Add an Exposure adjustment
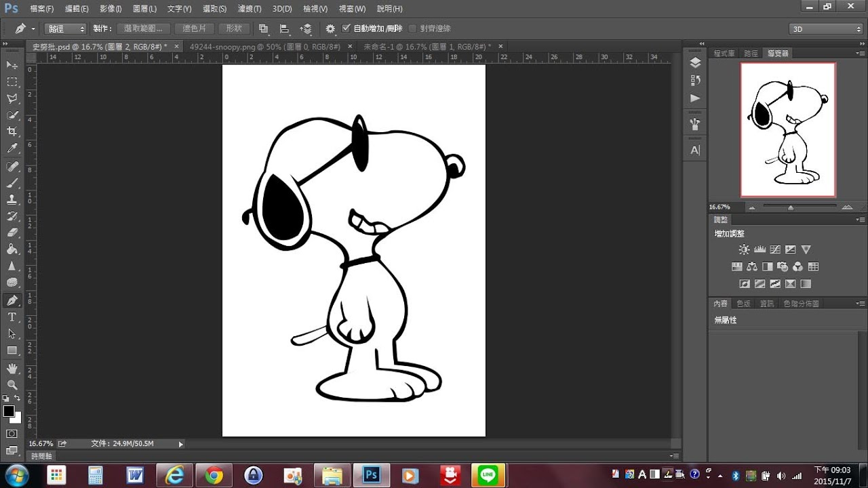868x488 pixels. [790, 249]
